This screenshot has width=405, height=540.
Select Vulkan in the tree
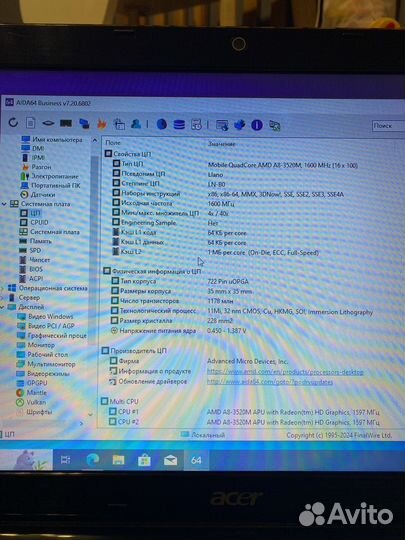click(x=36, y=402)
